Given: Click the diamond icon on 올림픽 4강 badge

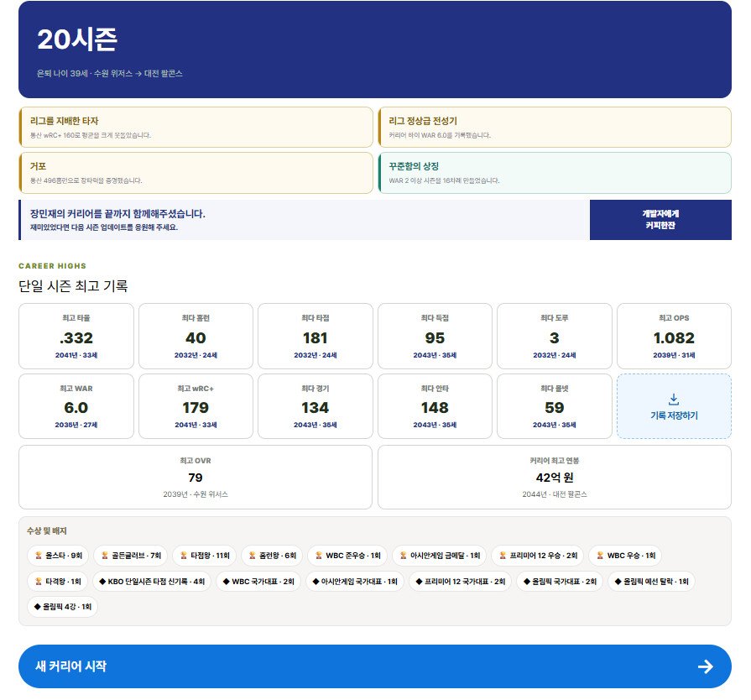Looking at the screenshot, I should 38,607.
